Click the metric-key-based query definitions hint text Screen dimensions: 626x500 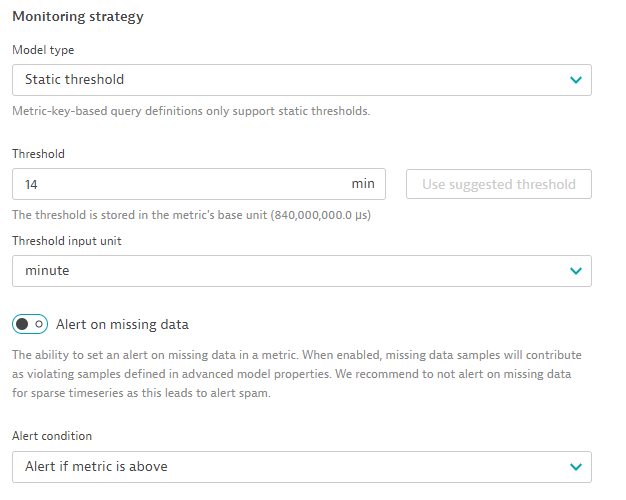(191, 111)
